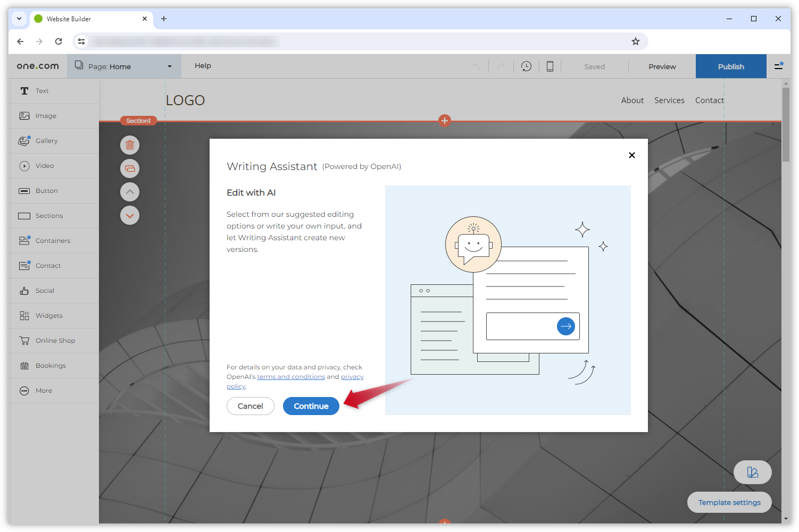Click the Services navigation menu item
The image size is (799, 532).
coord(669,100)
